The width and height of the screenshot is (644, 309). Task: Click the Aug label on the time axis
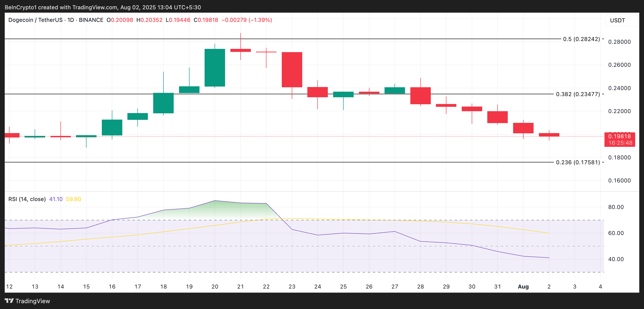coord(523,287)
